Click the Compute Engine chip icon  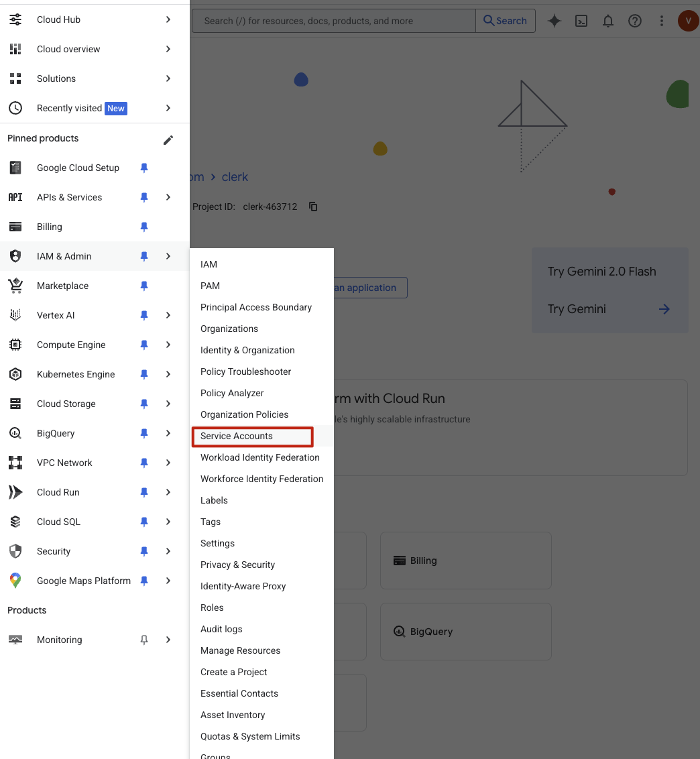15,345
